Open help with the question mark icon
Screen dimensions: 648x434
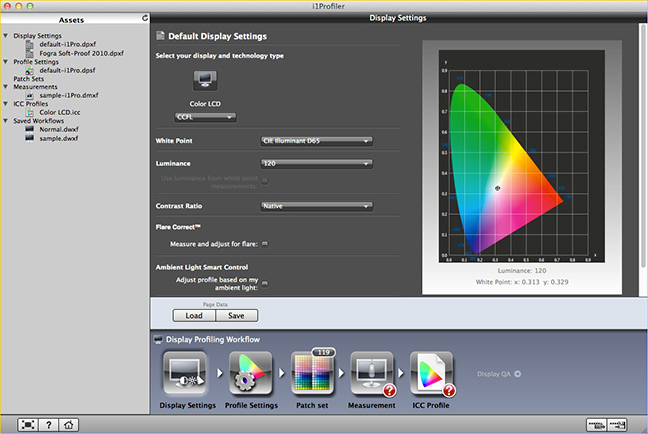click(49, 424)
